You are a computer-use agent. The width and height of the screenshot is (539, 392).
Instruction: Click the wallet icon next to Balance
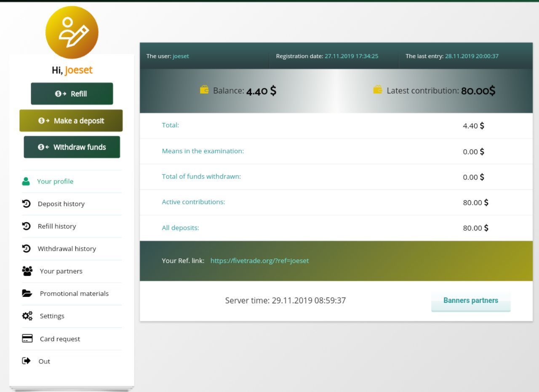click(204, 90)
